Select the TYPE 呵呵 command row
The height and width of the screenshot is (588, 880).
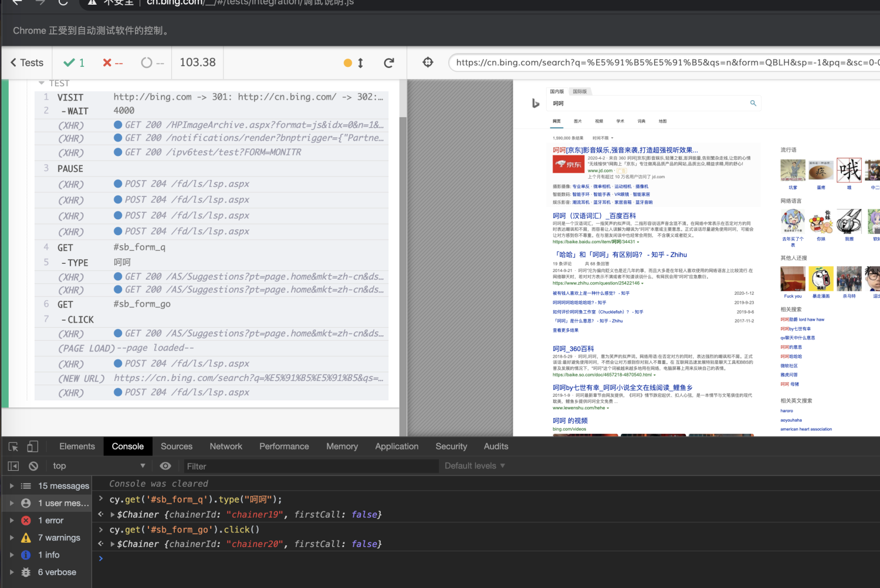click(x=211, y=263)
